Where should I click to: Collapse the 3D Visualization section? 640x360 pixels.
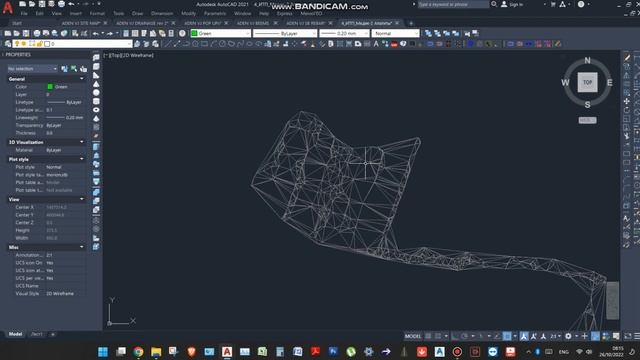[82, 142]
